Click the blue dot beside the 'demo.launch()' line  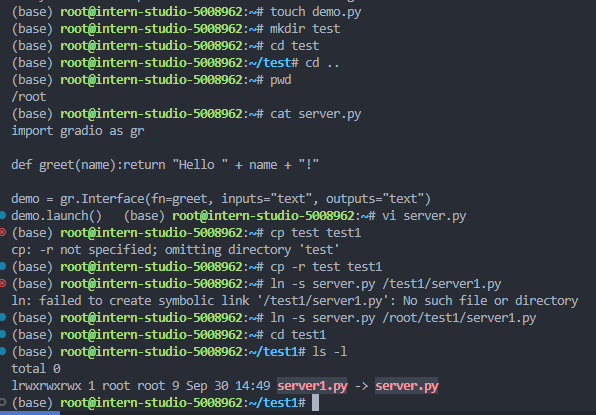[x=2, y=215]
